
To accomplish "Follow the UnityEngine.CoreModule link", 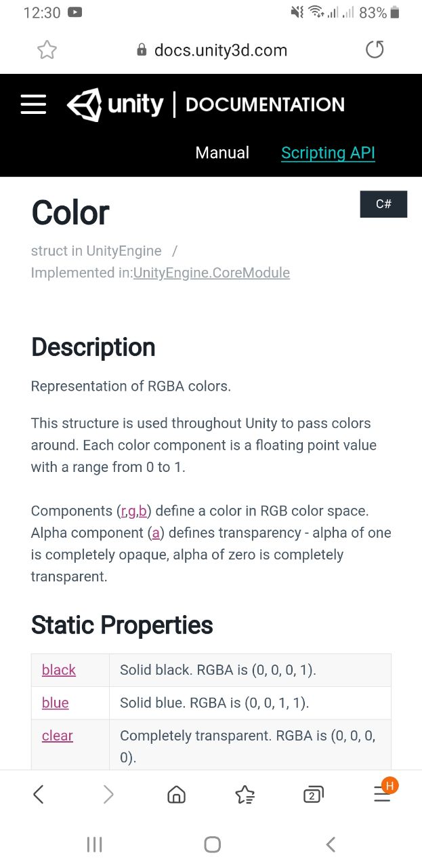I will click(x=211, y=273).
